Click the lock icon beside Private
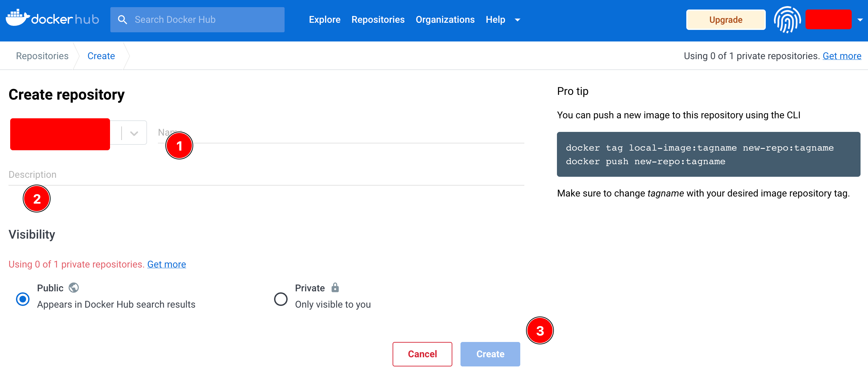 coord(335,288)
